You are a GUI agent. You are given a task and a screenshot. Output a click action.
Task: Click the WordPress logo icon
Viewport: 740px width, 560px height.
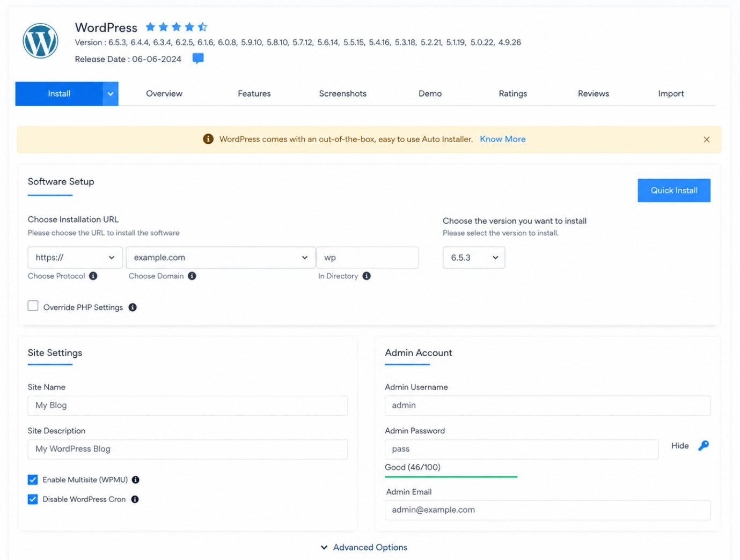click(40, 41)
